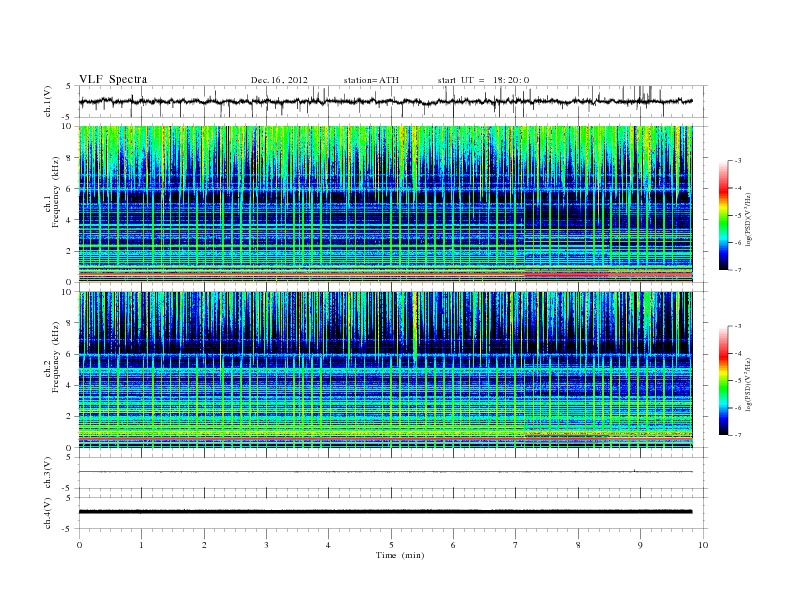Click inside the ch.1 spectrogram panel
792x612 pixels.
coord(385,204)
